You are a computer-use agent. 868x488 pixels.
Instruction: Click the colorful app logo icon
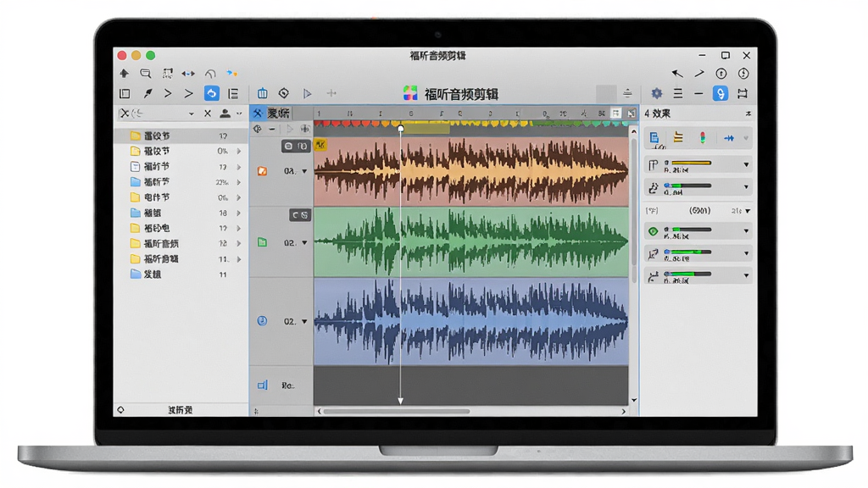click(410, 93)
